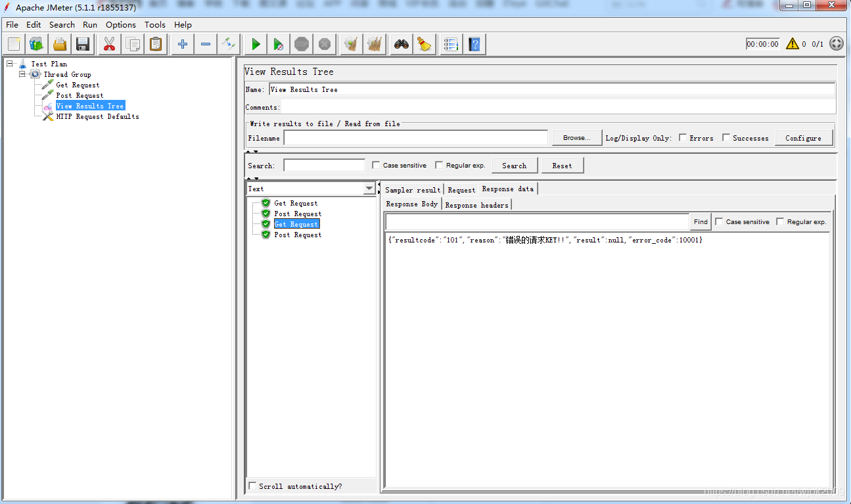Click the Open file folder icon

(60, 44)
